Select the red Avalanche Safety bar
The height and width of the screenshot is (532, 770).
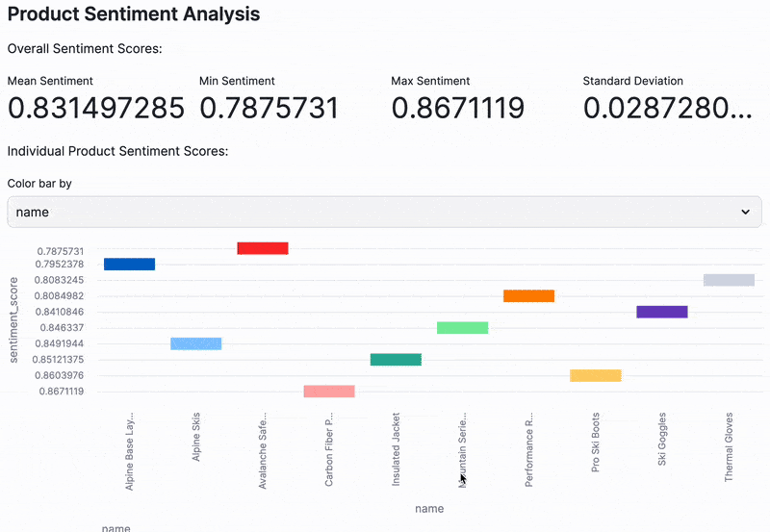263,248
